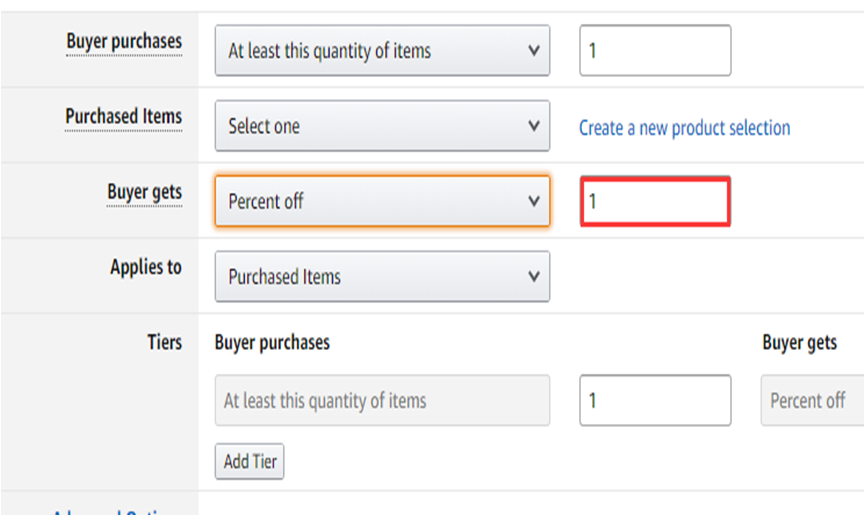Click the red-outlined Buyer gets value field
Image resolution: width=865 pixels, height=516 pixels.
(655, 201)
